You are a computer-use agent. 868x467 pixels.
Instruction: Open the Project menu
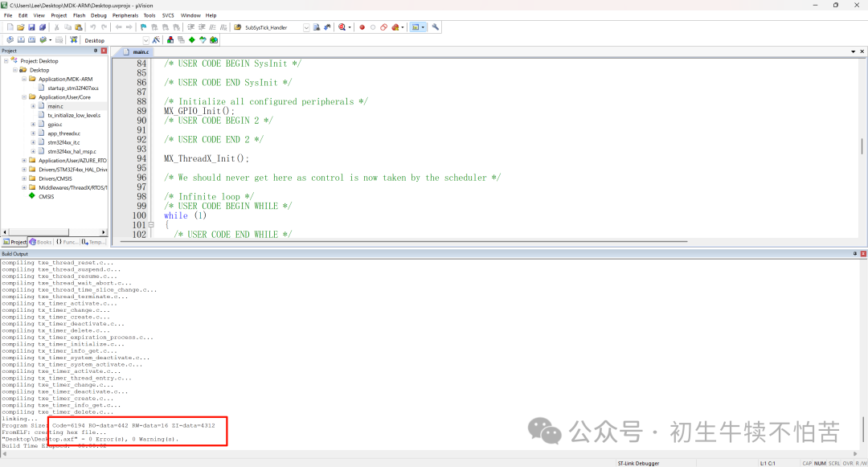point(59,15)
